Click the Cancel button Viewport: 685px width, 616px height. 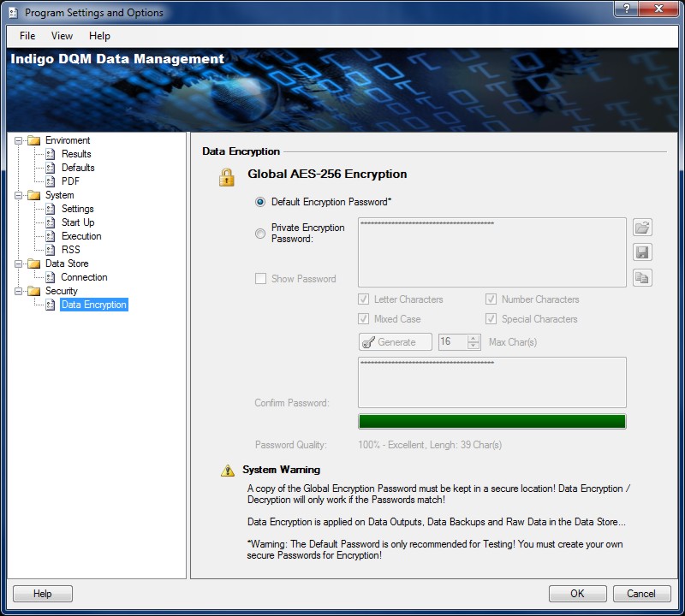tap(641, 594)
